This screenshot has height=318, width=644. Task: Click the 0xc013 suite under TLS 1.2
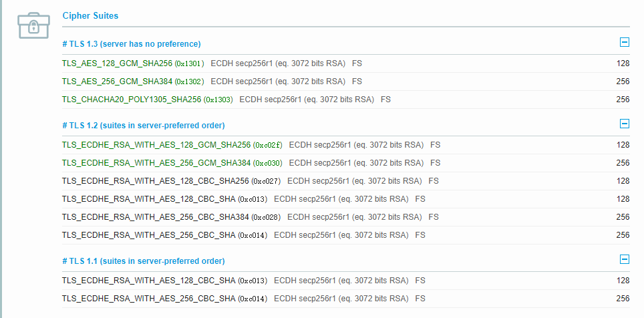tap(148, 199)
